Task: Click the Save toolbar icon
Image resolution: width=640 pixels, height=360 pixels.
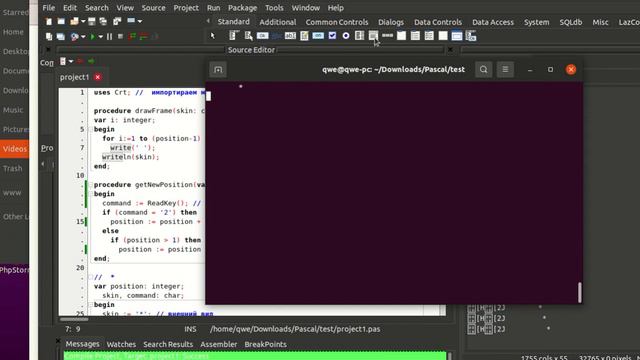Action: point(92,21)
